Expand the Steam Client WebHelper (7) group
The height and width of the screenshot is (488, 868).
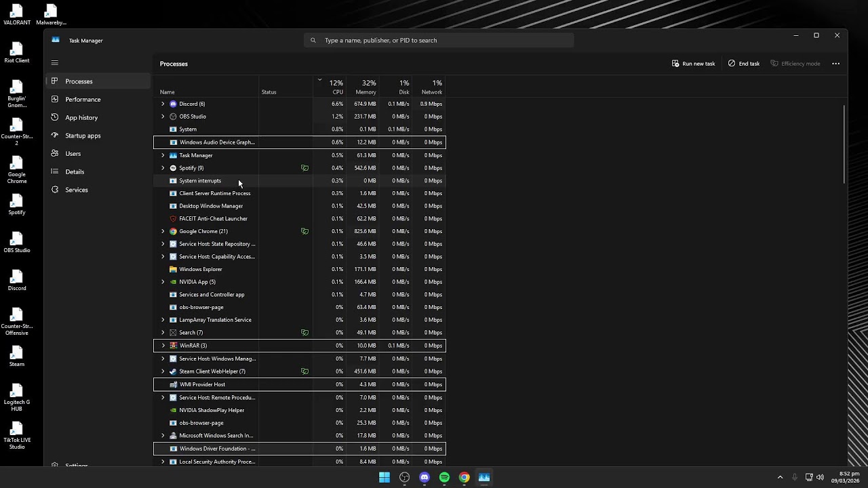click(x=163, y=371)
